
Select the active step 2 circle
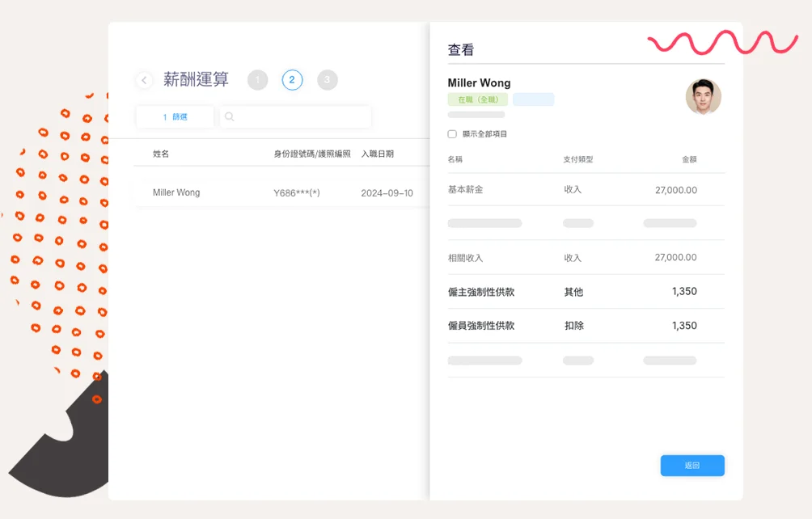292,80
